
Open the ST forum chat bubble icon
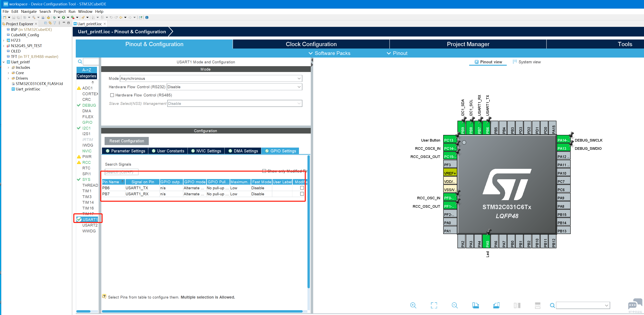click(x=635, y=304)
